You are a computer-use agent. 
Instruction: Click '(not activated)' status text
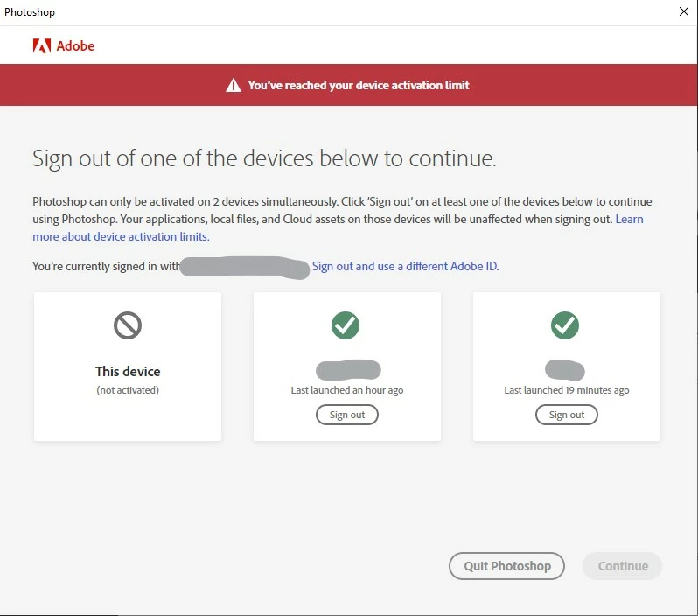point(128,390)
